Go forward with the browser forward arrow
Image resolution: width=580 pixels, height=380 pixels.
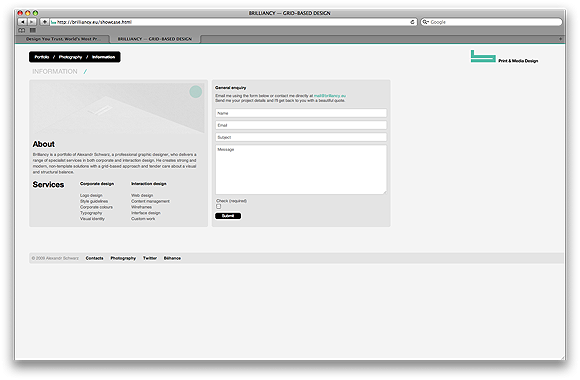[32, 22]
